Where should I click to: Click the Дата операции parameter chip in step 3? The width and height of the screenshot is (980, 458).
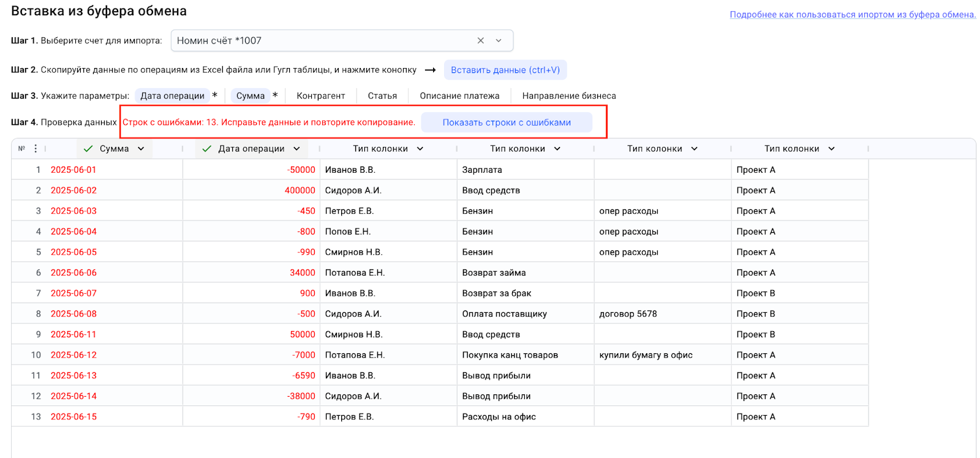tap(172, 96)
